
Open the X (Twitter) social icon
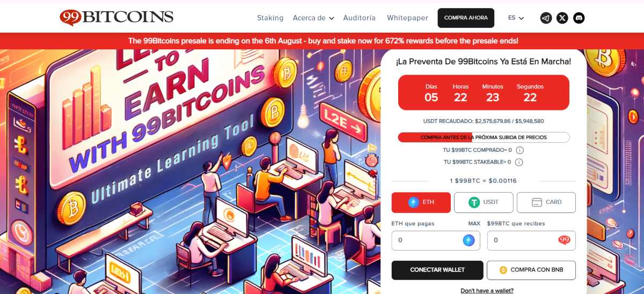click(562, 18)
